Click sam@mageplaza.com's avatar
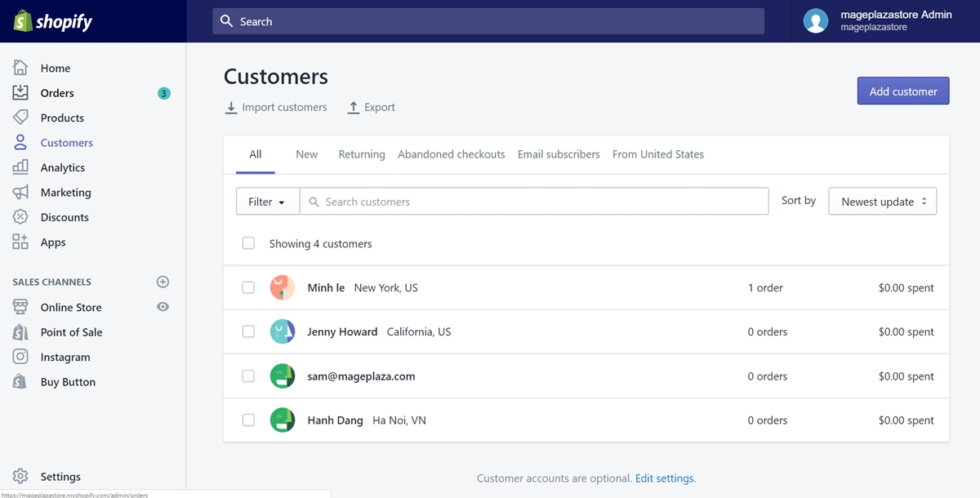 point(283,376)
